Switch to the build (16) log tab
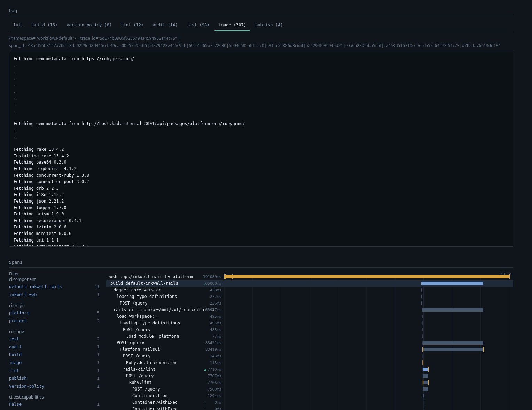The height and width of the screenshot is (410, 532). point(45,25)
